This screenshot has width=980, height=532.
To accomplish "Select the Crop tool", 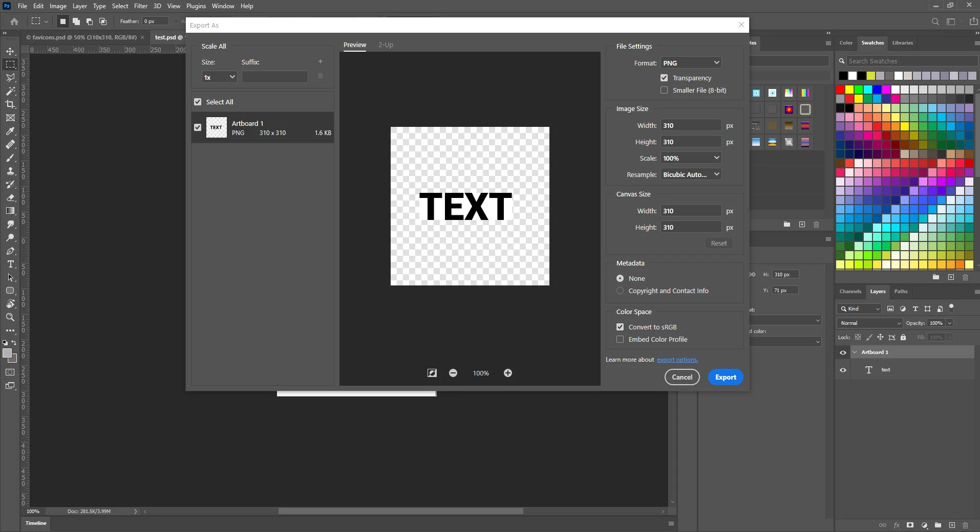I will click(x=10, y=104).
